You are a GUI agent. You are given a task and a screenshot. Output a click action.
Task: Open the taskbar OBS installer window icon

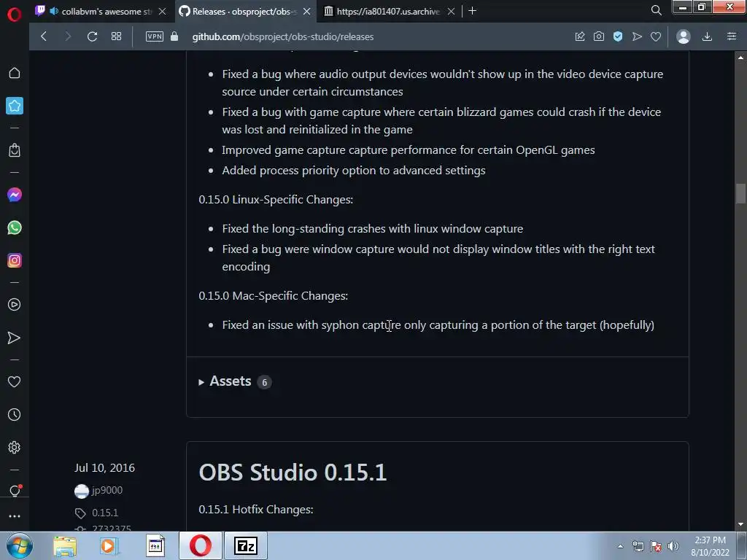pyautogui.click(x=155, y=546)
